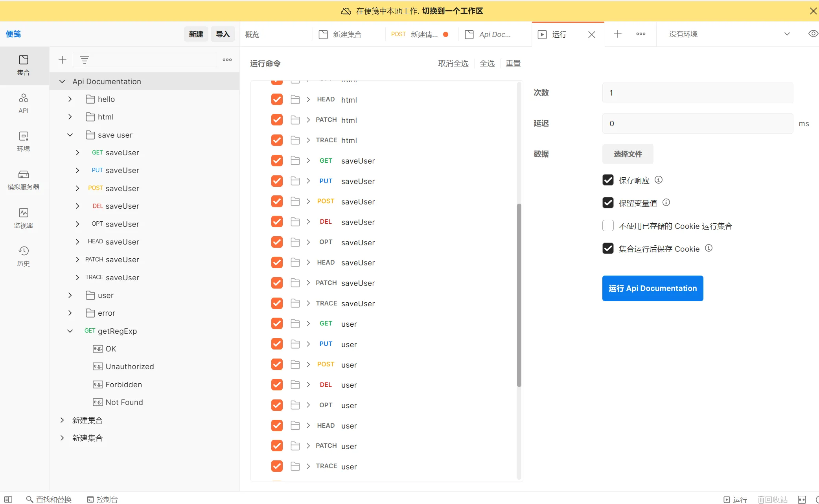
Task: Click the 选择文件 button
Action: 628,154
